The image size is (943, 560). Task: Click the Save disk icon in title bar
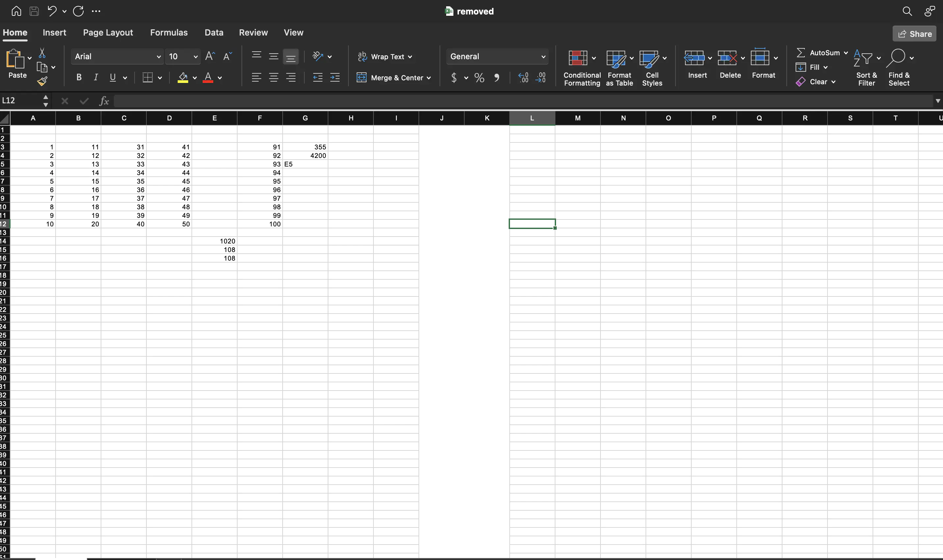point(34,11)
